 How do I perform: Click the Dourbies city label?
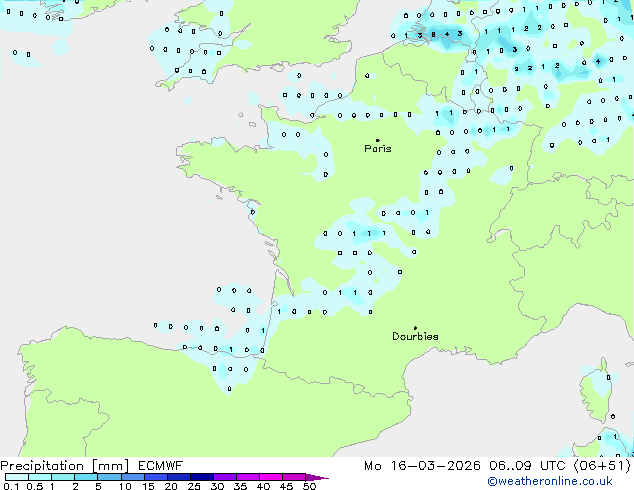415,336
